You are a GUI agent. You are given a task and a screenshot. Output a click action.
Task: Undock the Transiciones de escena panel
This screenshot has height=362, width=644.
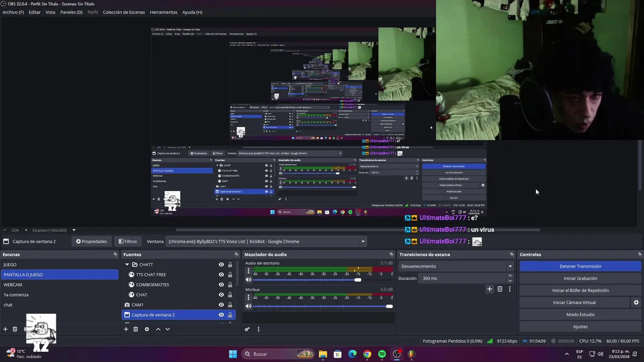pyautogui.click(x=512, y=254)
